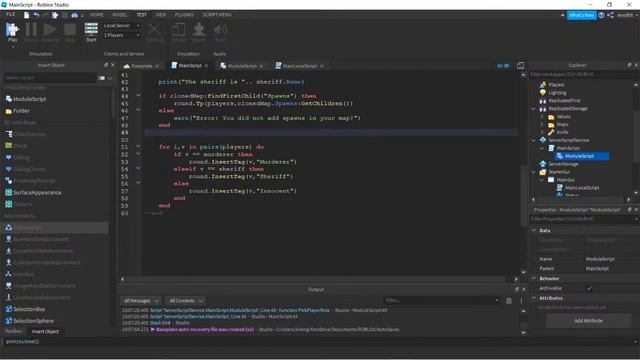Click the help question mark icon
This screenshot has height=360, width=640.
coord(601,15)
